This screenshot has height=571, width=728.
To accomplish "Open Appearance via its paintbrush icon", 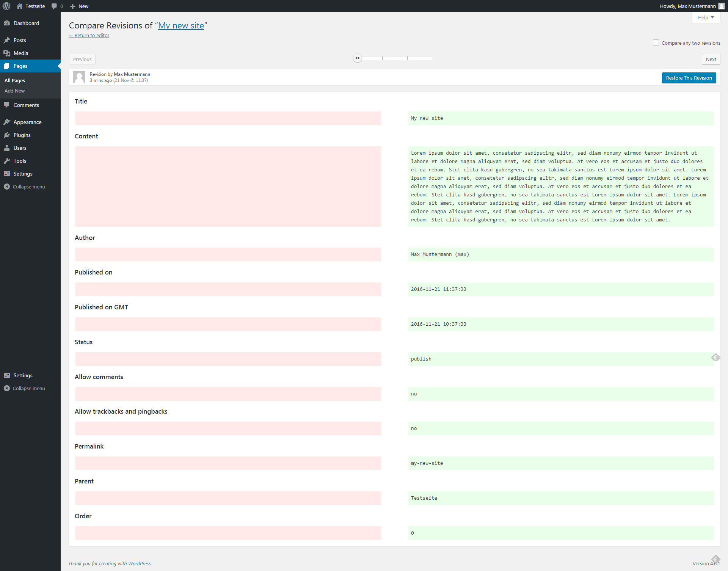I will pyautogui.click(x=7, y=122).
